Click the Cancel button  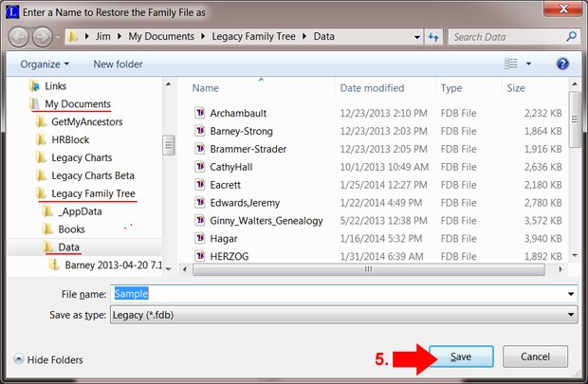coord(535,357)
